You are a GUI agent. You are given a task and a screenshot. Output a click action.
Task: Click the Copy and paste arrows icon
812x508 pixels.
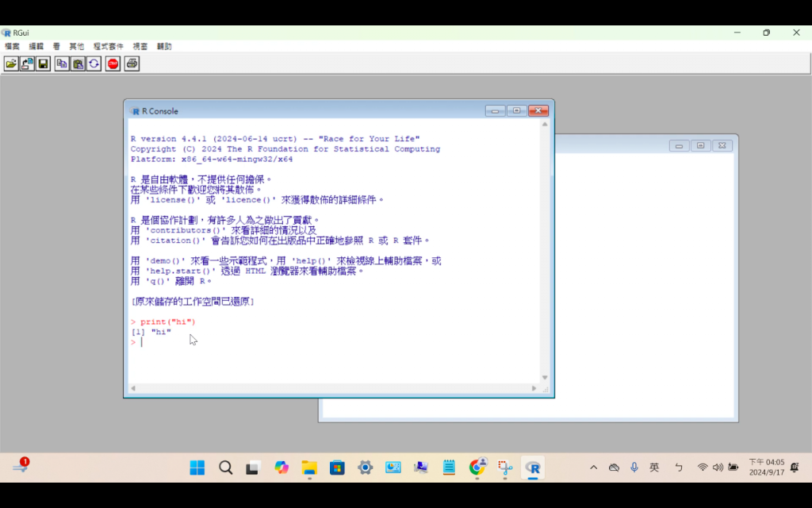[x=94, y=63]
